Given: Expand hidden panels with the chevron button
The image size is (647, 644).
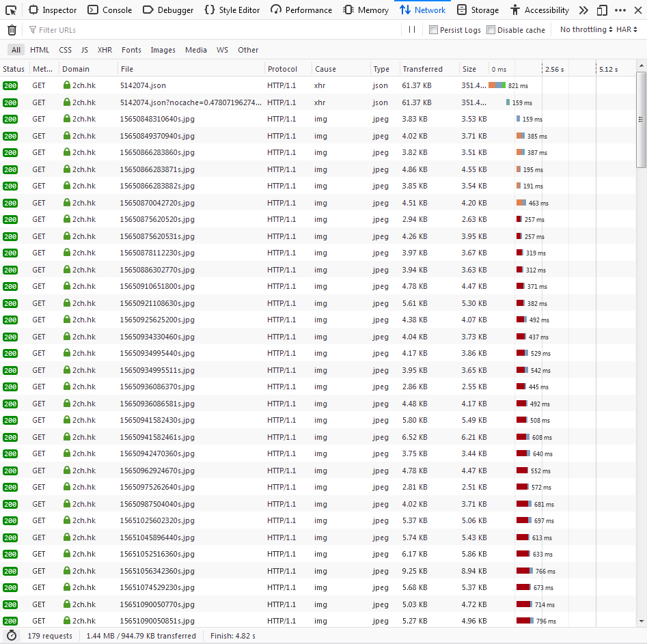Looking at the screenshot, I should (x=583, y=10).
